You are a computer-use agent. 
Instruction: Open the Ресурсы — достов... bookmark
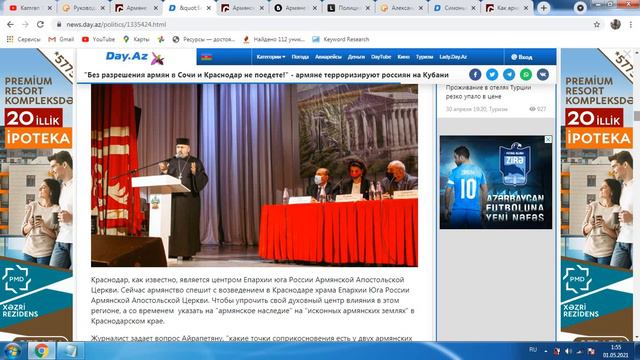tap(204, 39)
